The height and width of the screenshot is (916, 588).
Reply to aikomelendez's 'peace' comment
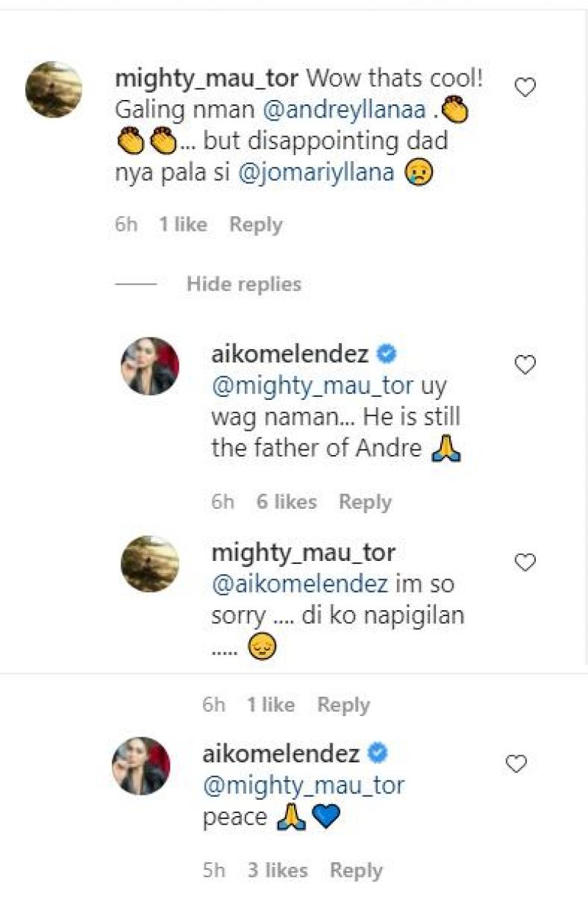[x=356, y=871]
